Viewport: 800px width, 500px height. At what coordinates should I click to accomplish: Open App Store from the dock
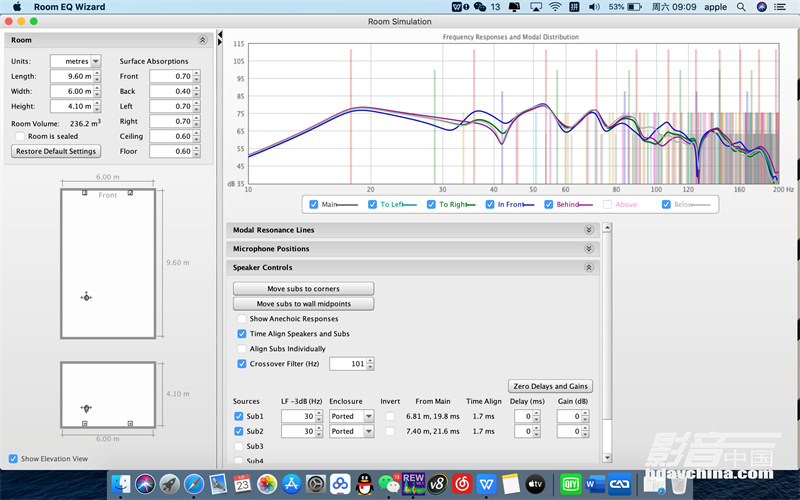pyautogui.click(x=291, y=484)
